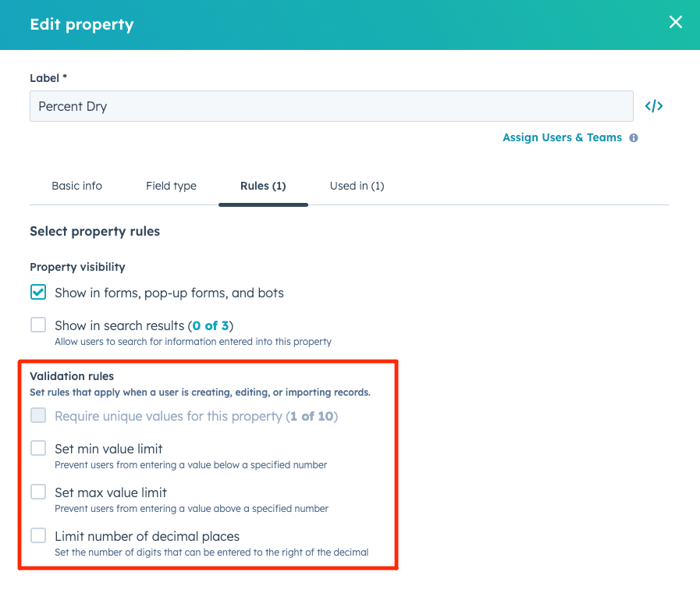Enable 'Set max value limit'
Viewport: 700px width, 590px height.
point(38,492)
